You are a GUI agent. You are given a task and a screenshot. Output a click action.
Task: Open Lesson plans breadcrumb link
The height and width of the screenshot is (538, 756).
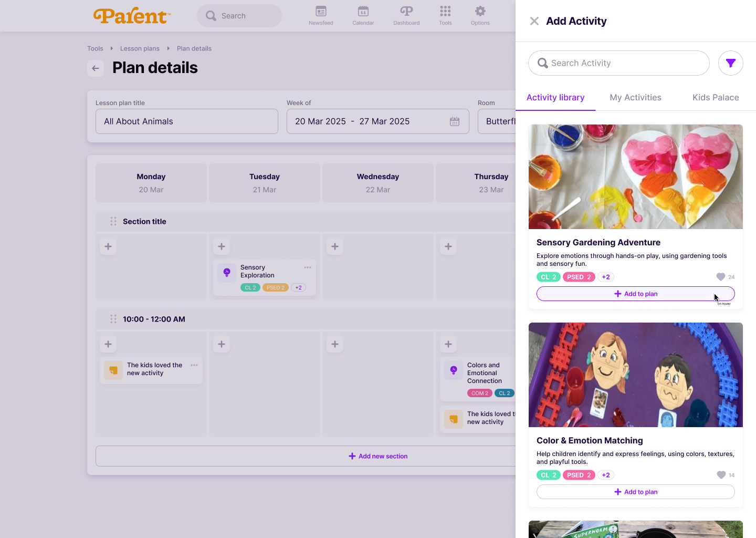[x=140, y=48]
